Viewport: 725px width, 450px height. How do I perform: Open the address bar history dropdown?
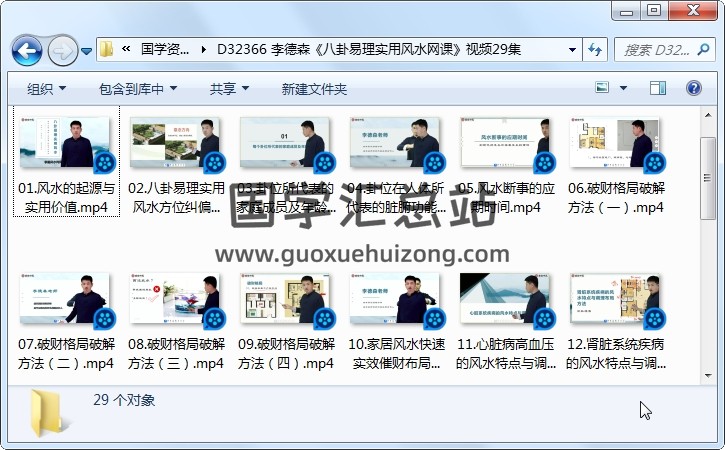[x=572, y=49]
